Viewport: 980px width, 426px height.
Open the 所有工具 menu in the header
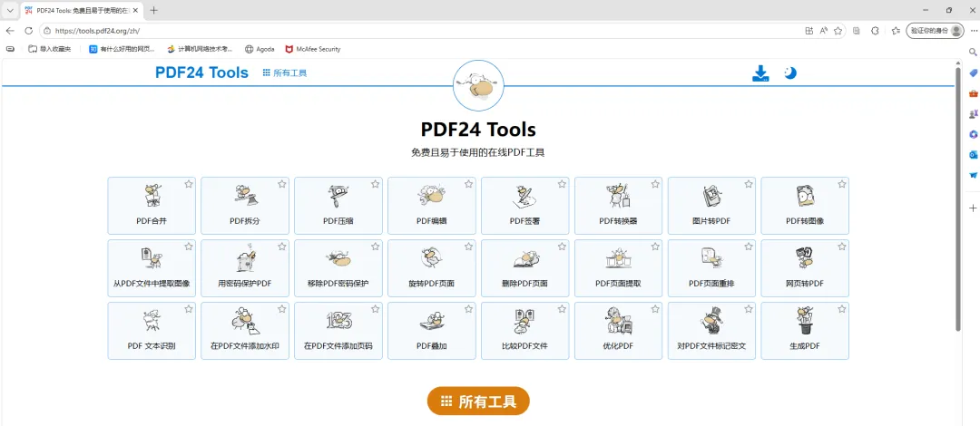pyautogui.click(x=285, y=73)
